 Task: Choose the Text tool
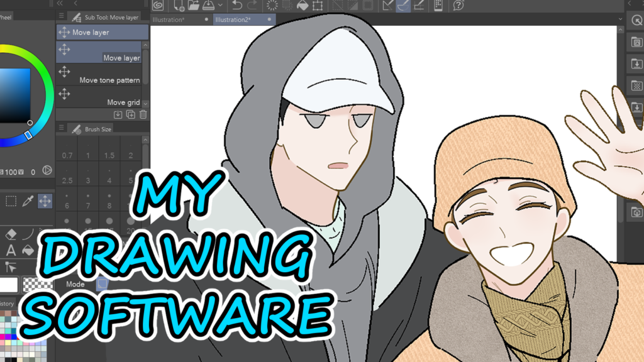(11, 251)
